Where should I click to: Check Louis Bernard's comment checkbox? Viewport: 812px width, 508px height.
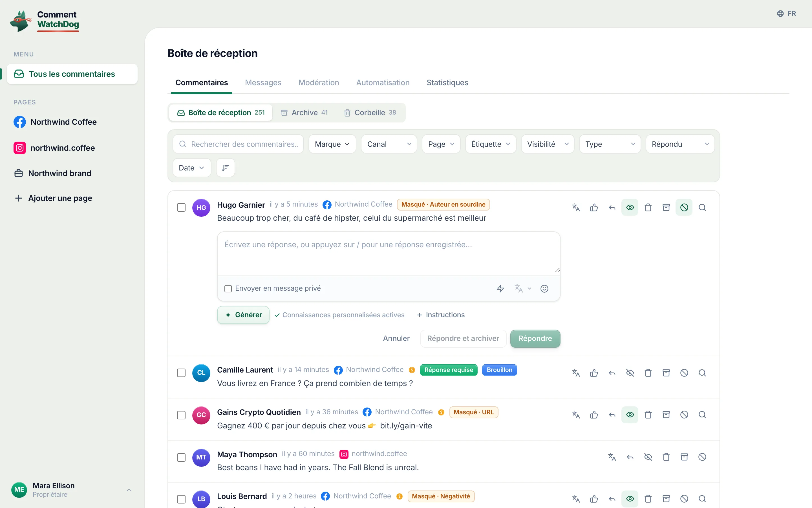point(181,499)
